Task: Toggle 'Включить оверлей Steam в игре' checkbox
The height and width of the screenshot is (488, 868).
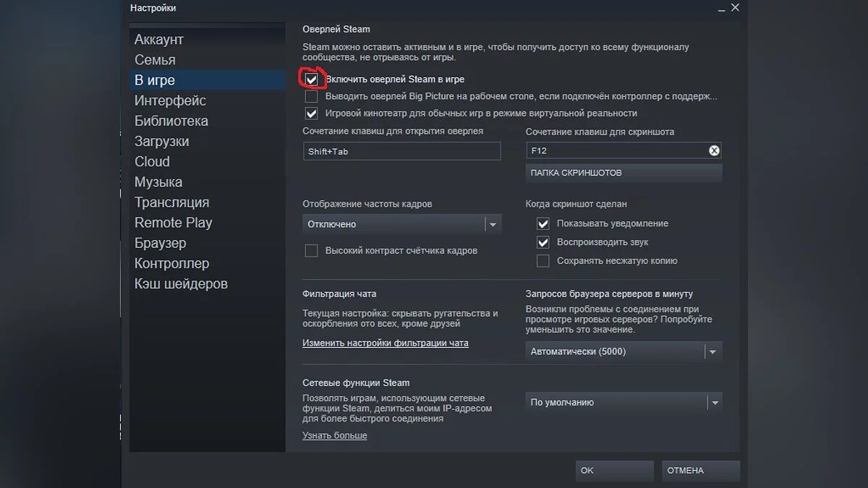Action: [x=312, y=79]
